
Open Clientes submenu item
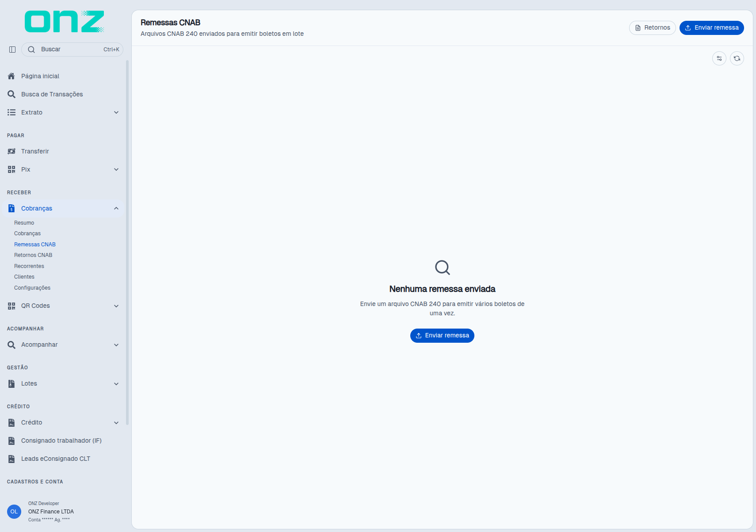pos(24,277)
